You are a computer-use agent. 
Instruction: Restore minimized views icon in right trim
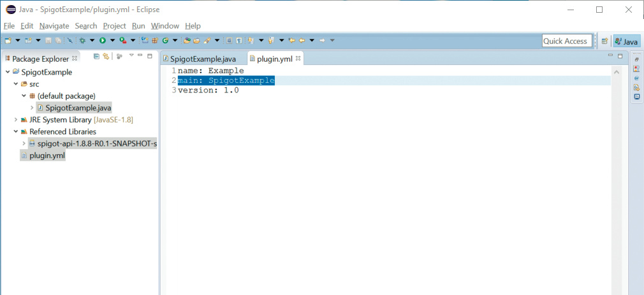point(636,59)
